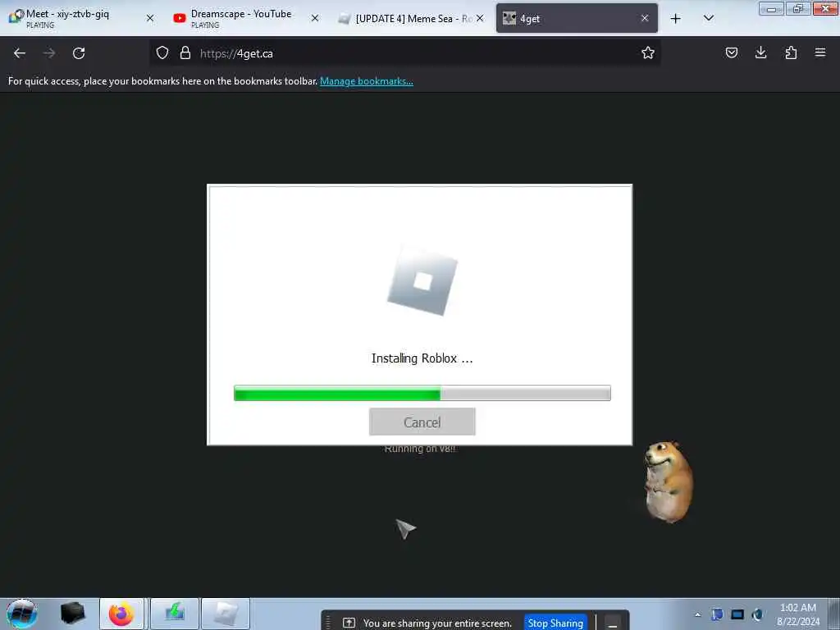Open the Windows Start menu orb

pos(22,614)
